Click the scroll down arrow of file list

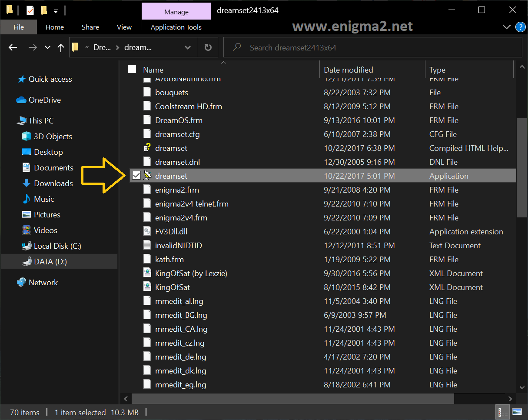521,387
